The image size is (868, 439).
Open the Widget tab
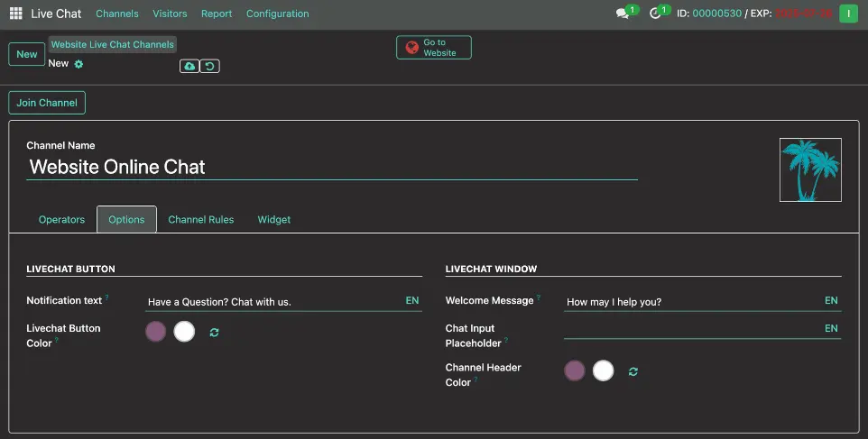pos(274,220)
